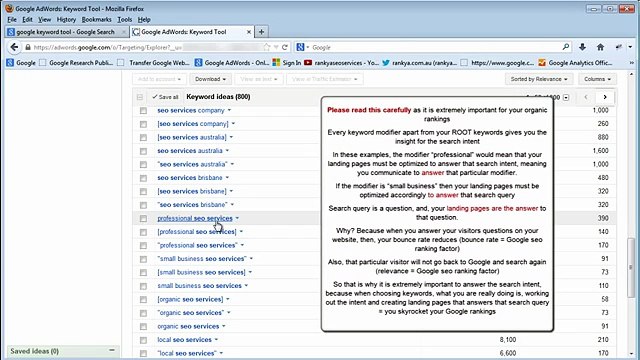Viewport: 640px width, 360px height.
Task: Tick checkbox for seo services company
Action: click(x=143, y=111)
